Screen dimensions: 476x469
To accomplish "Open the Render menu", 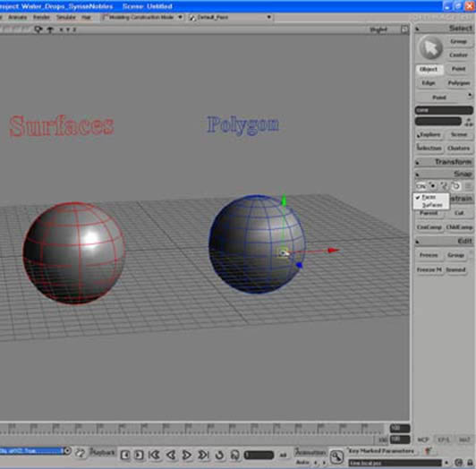I will tap(41, 17).
